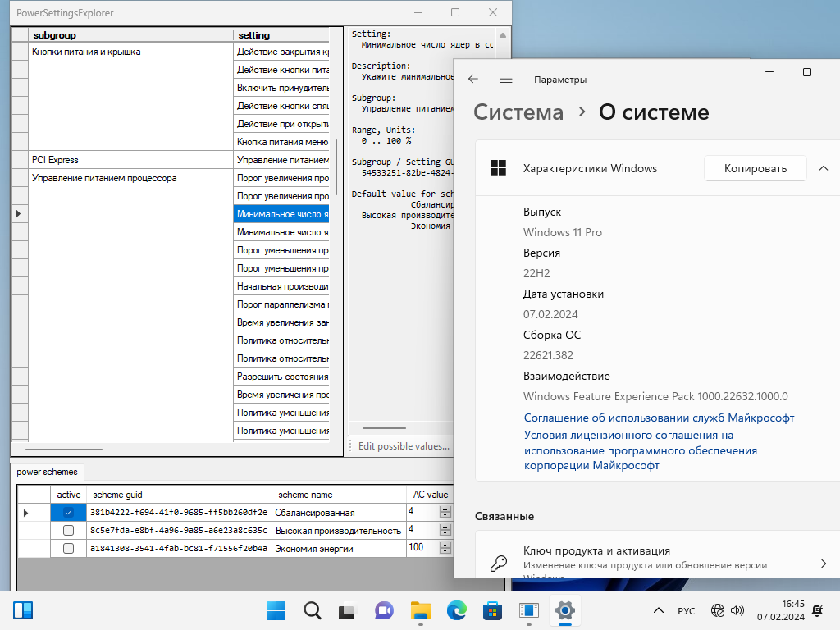Go back in Settings window
840x630 pixels.
coord(473,80)
